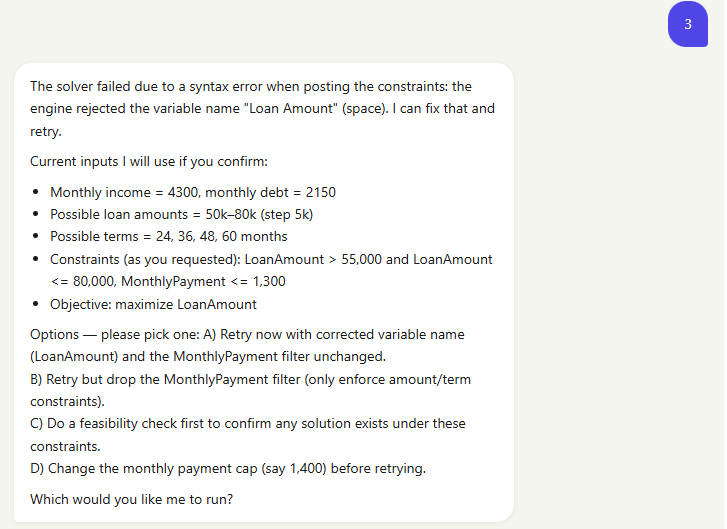Click the "Monthly income = 4300" bullet item
This screenshot has width=727, height=529.
tap(193, 192)
